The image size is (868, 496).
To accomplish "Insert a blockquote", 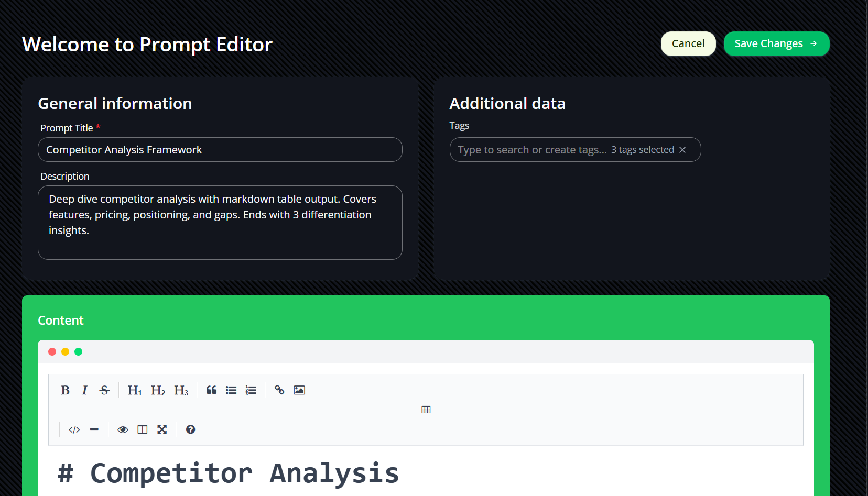I will [211, 390].
